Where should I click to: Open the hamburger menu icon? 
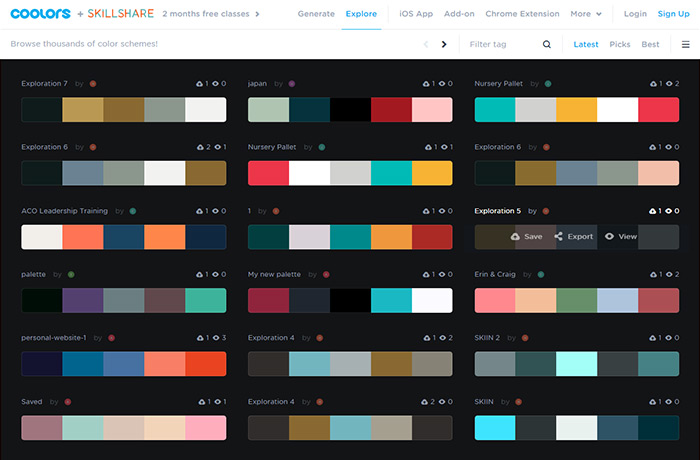click(685, 44)
